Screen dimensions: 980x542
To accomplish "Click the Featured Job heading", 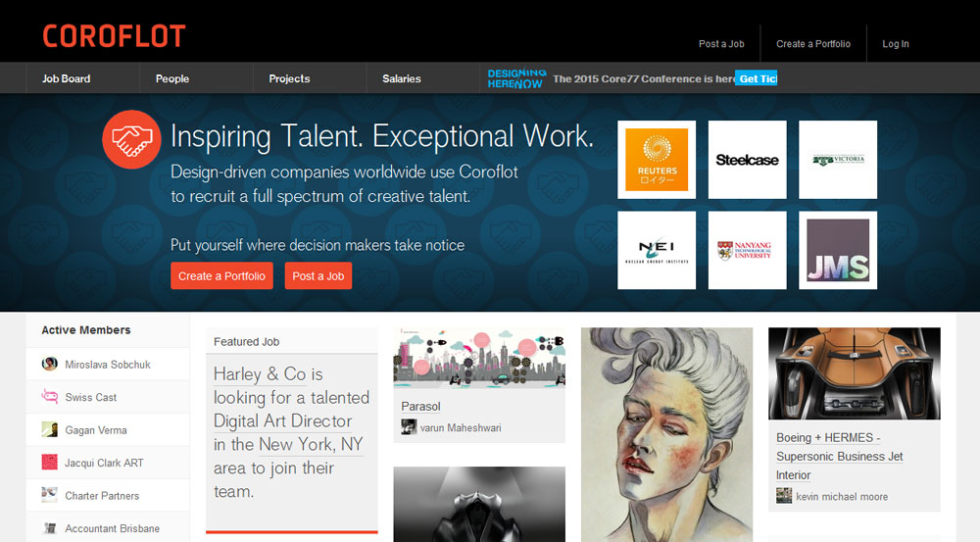I will click(246, 342).
